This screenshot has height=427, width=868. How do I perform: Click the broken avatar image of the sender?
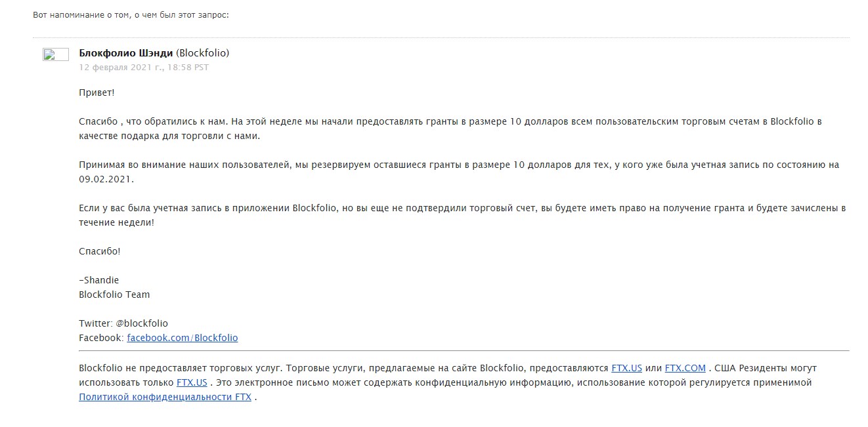coord(56,54)
